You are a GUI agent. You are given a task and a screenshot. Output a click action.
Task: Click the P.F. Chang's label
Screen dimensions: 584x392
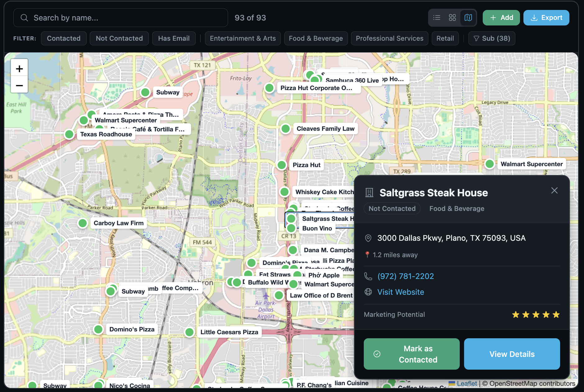(314, 385)
